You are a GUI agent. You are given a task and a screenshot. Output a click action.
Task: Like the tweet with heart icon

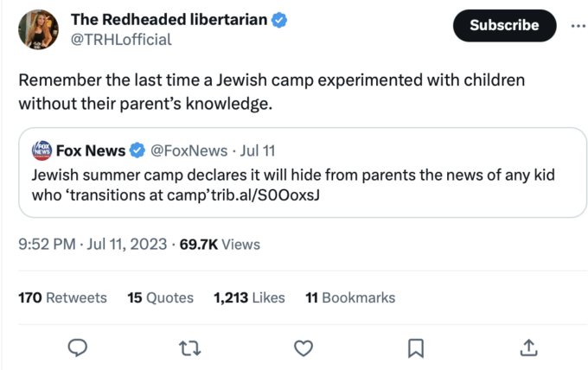click(x=304, y=348)
